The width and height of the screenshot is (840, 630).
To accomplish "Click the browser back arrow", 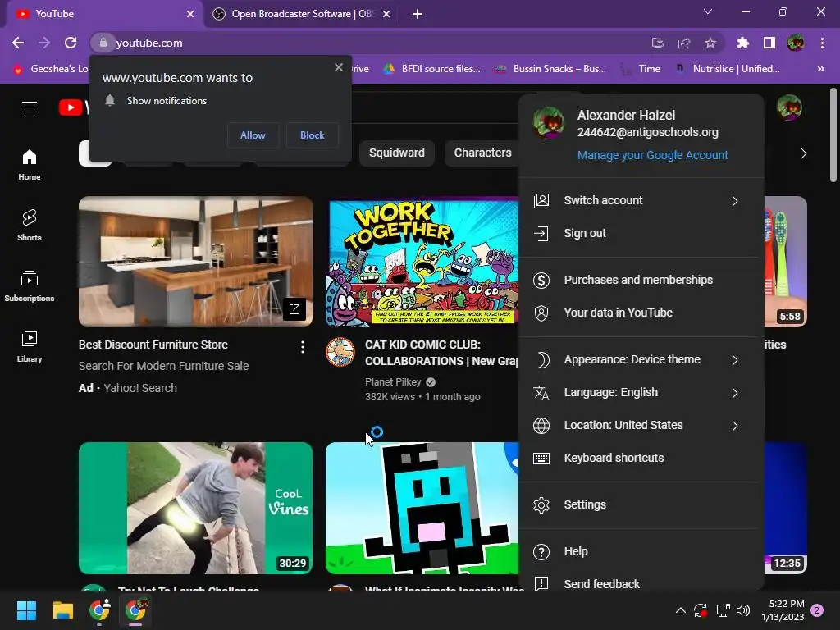I will [18, 43].
